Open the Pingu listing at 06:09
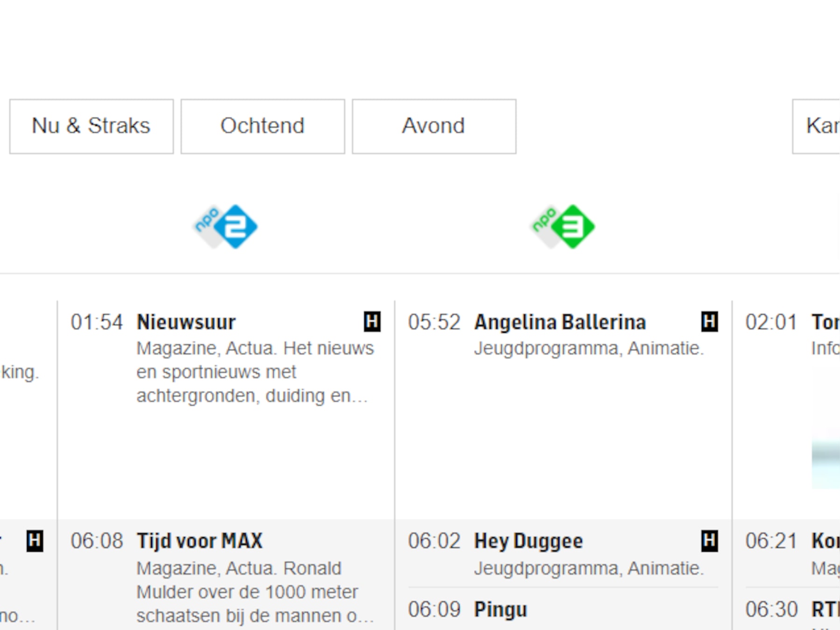The width and height of the screenshot is (840, 630). pyautogui.click(x=500, y=609)
